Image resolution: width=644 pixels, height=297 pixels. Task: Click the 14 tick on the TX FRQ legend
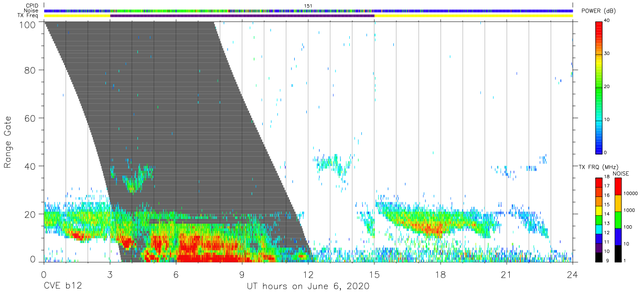tap(608, 214)
